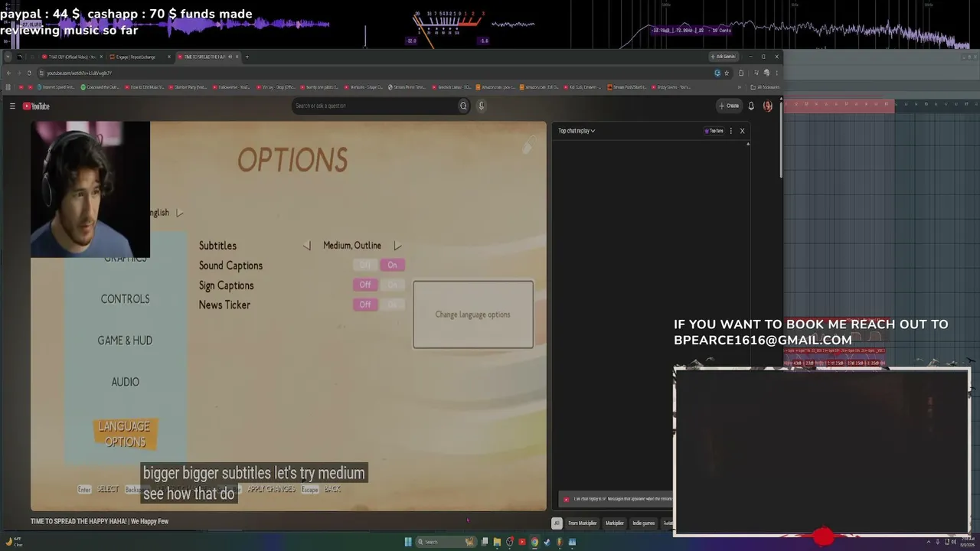Screen dimensions: 980x551
Task: Open YouTube notifications bell
Action: (751, 106)
